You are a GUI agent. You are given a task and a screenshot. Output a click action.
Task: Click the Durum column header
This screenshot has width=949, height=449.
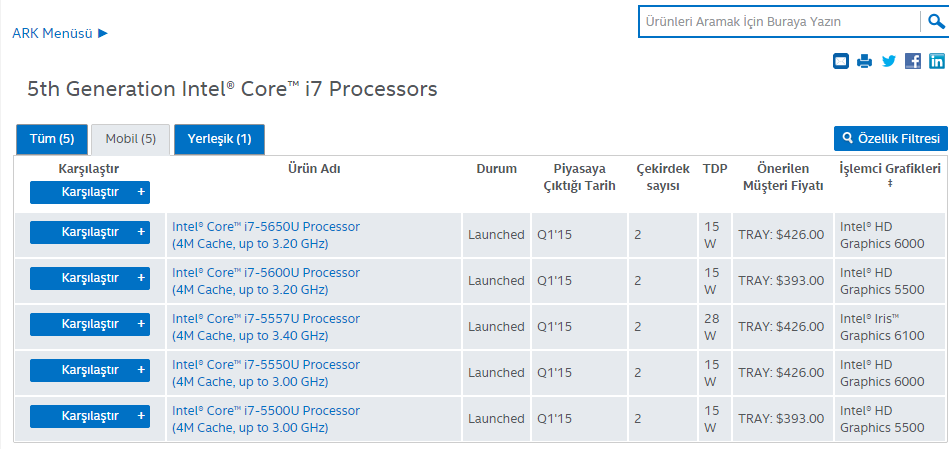(x=496, y=169)
